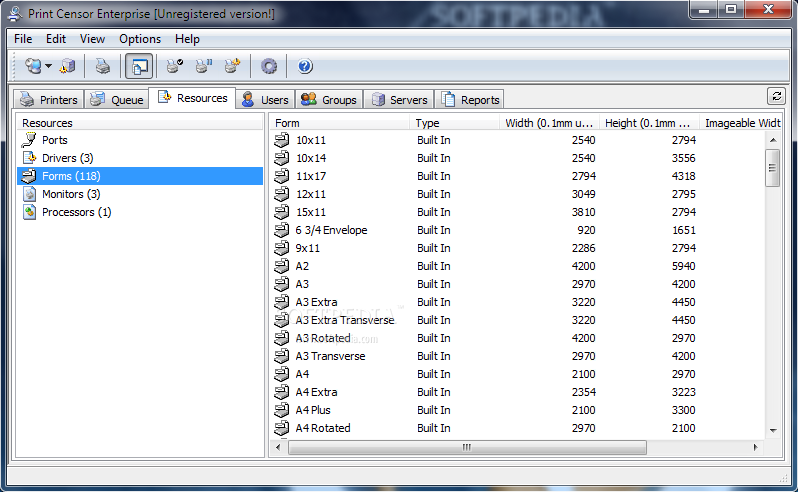Click the horizontal scrollbar right arrow
This screenshot has height=492, width=798.
tap(755, 447)
